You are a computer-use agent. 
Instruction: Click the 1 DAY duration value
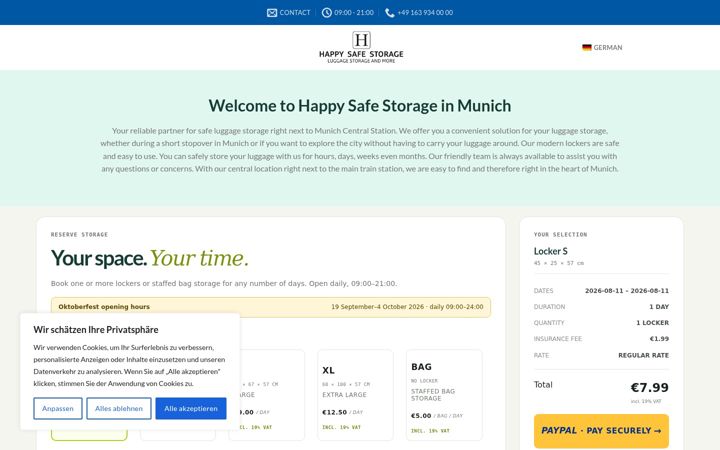coord(659,307)
